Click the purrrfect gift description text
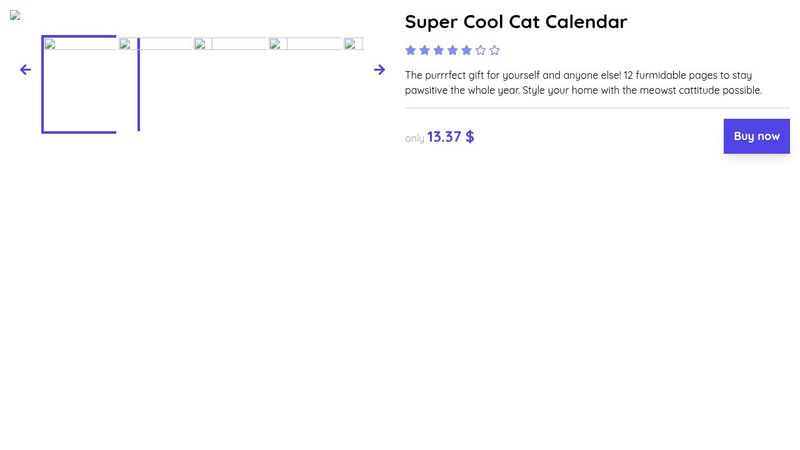Screen dimensions: 800x450 (x=583, y=83)
